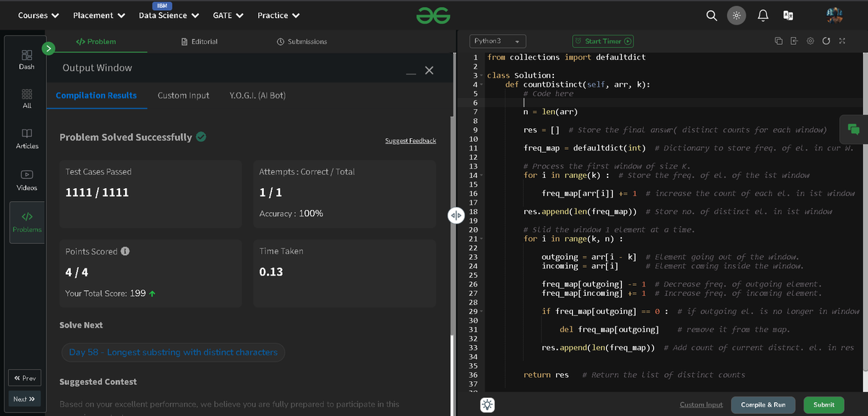This screenshot has height=416, width=868.
Task: Open the Articles sidebar icon
Action: pos(27,139)
